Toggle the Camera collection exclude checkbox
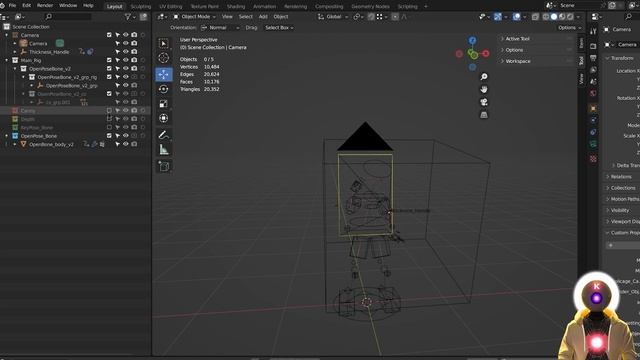 [x=109, y=35]
